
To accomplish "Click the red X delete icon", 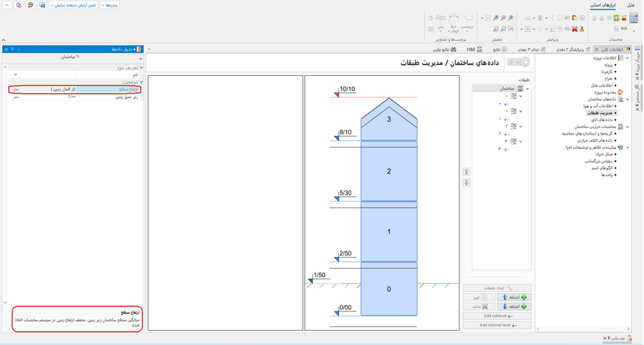I will (x=574, y=29).
